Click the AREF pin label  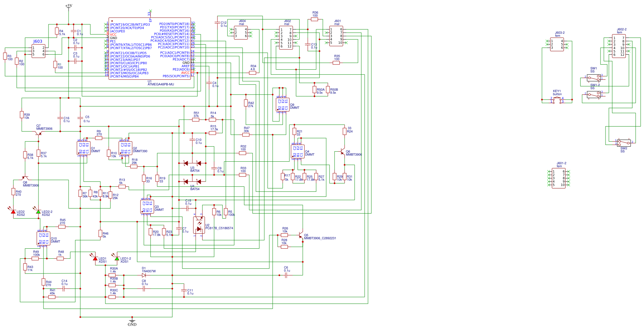(x=185, y=66)
